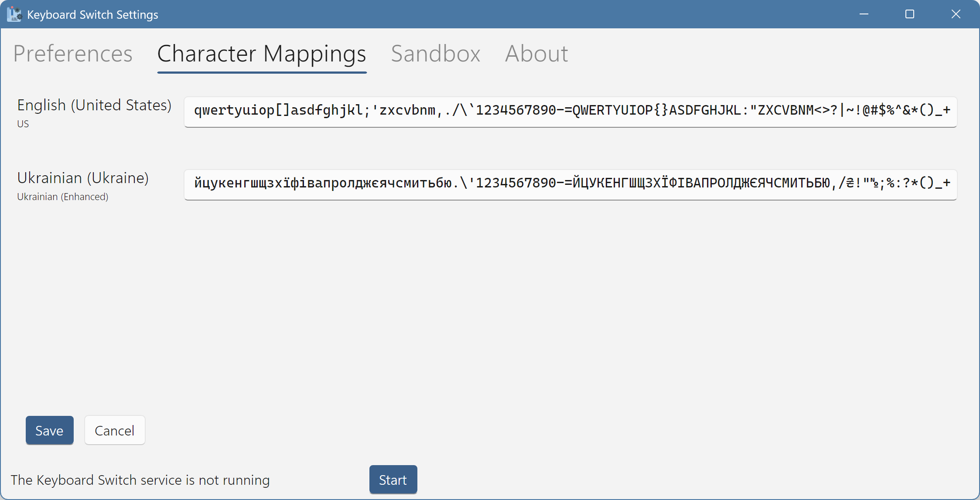Save the character mappings
The image size is (980, 500).
pyautogui.click(x=49, y=430)
